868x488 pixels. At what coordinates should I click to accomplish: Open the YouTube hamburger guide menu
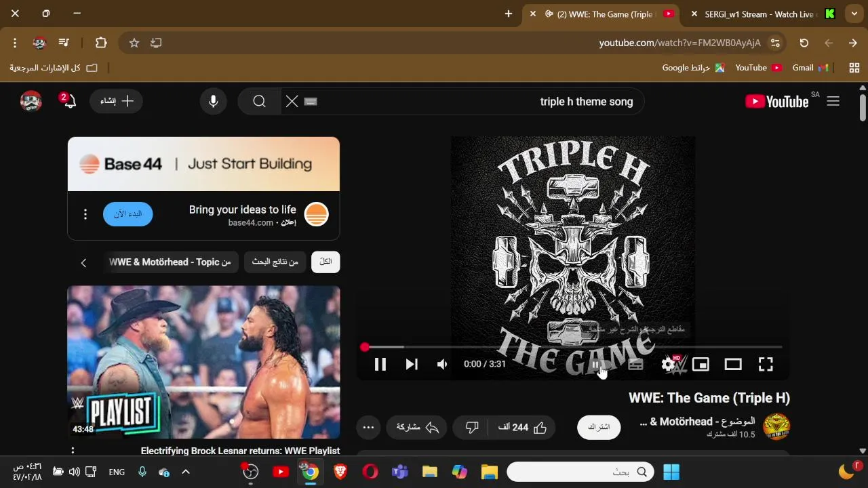point(833,101)
